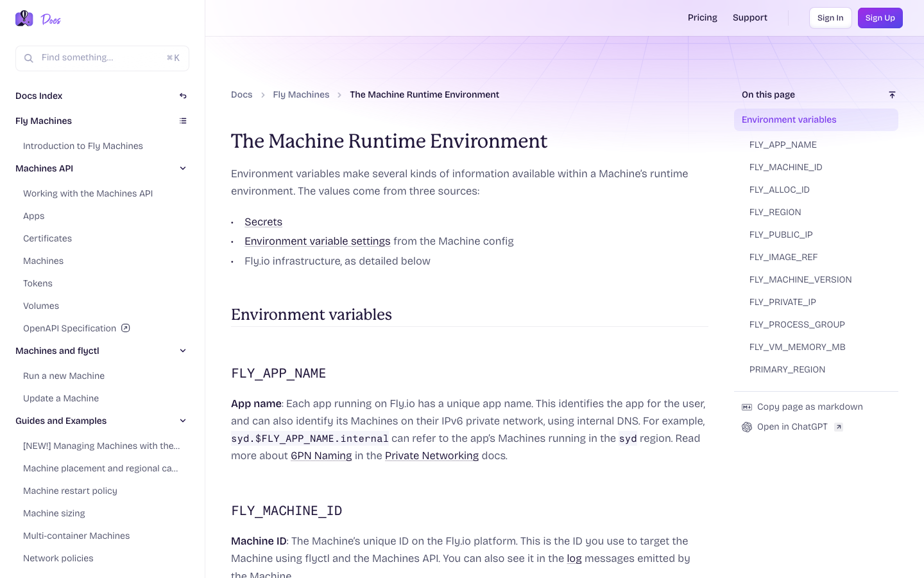This screenshot has height=578, width=924.
Task: Collapse the Machines API section
Action: 183,168
